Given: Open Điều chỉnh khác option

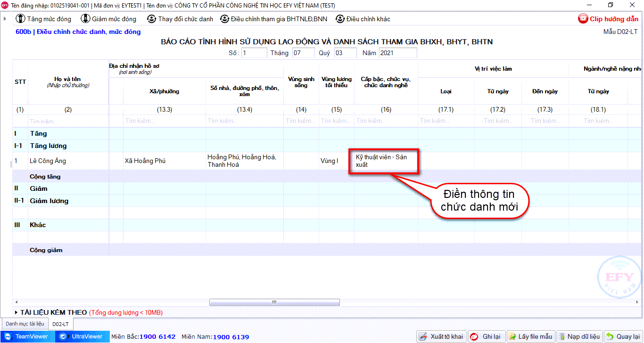Looking at the screenshot, I should pyautogui.click(x=363, y=19).
